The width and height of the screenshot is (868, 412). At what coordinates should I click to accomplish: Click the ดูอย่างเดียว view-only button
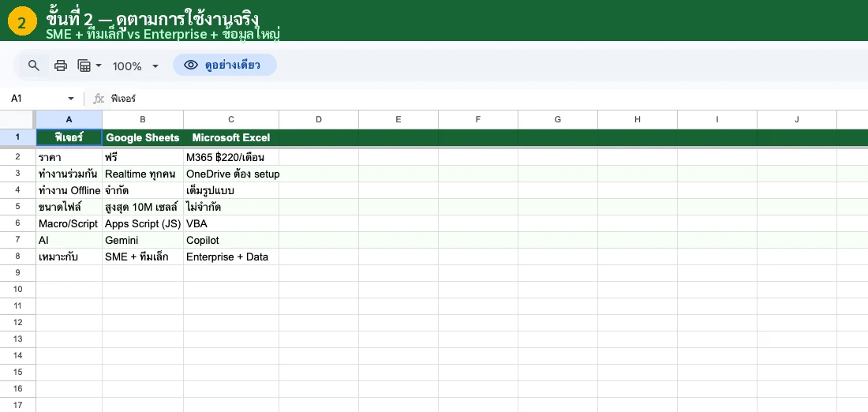click(225, 65)
